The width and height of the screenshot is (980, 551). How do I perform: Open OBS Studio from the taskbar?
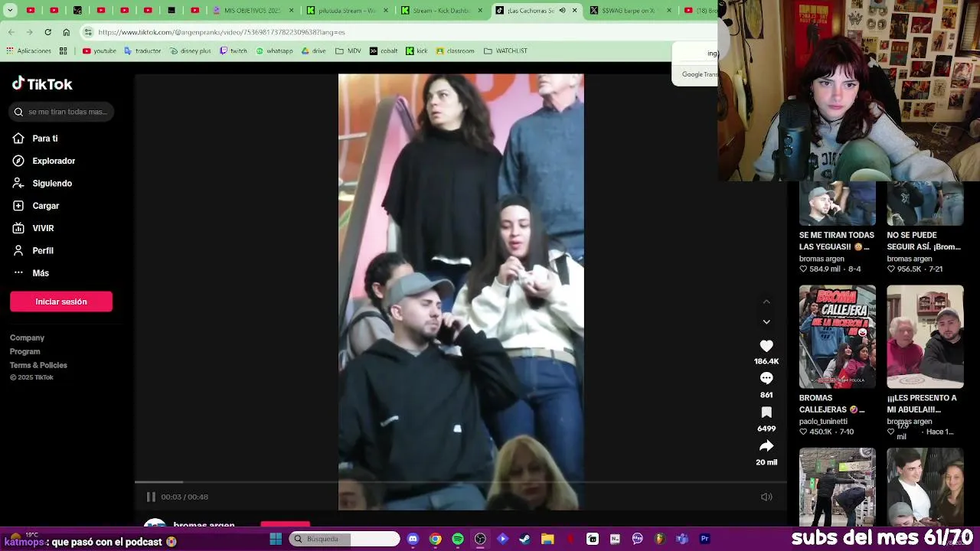[x=480, y=539]
